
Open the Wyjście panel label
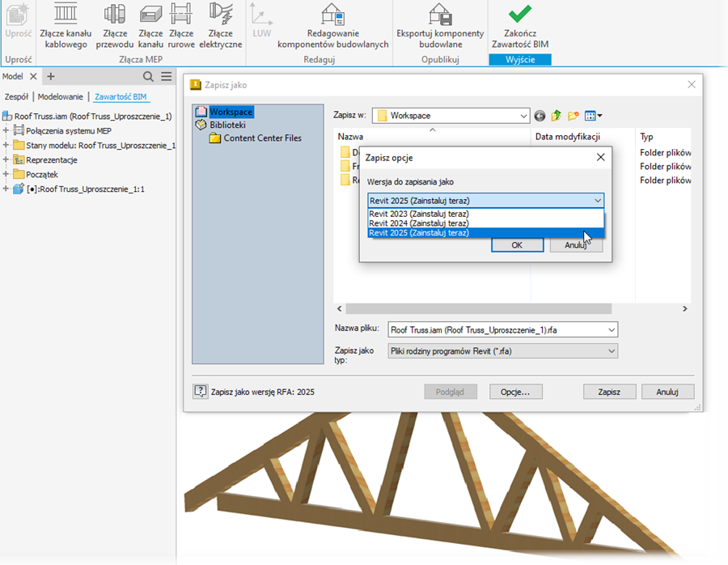click(x=520, y=59)
